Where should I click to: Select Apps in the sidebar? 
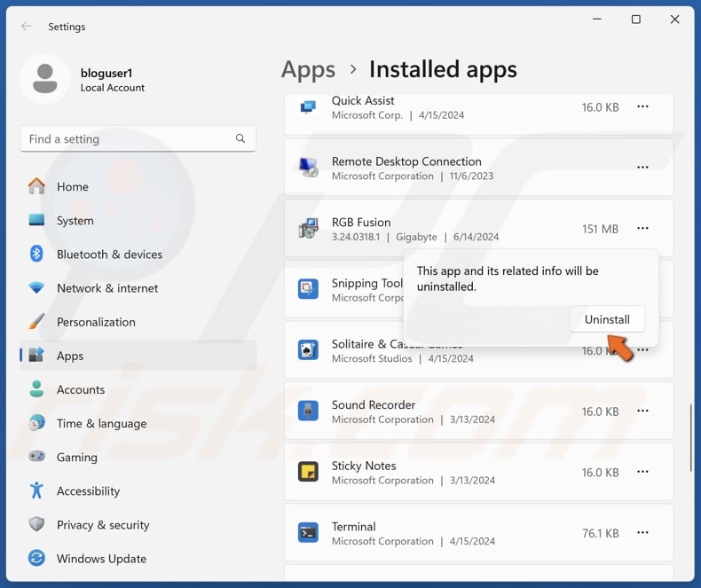coord(138,356)
